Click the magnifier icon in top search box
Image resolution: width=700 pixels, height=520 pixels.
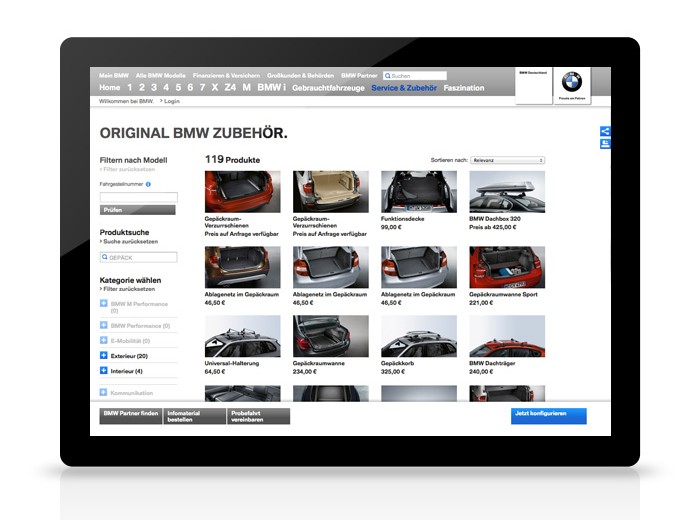(x=389, y=76)
